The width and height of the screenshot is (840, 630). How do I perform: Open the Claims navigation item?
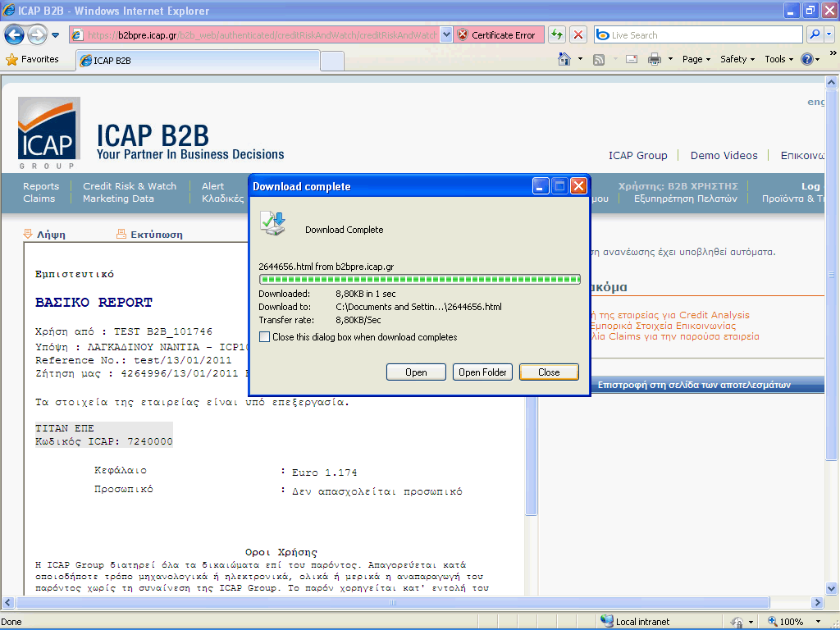tap(39, 199)
